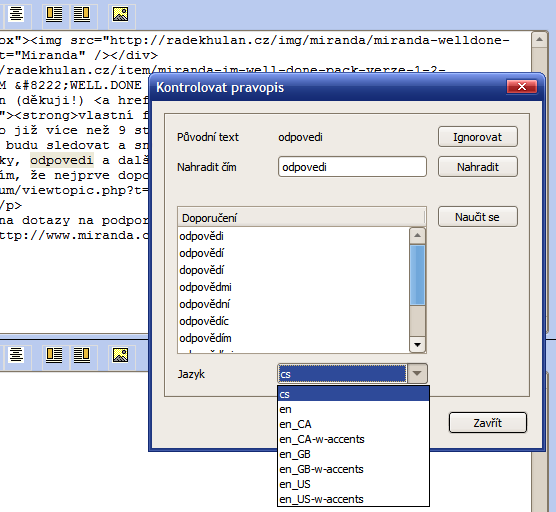The image size is (556, 512).
Task: Click insert image icon in top toolbar
Action: [121, 14]
